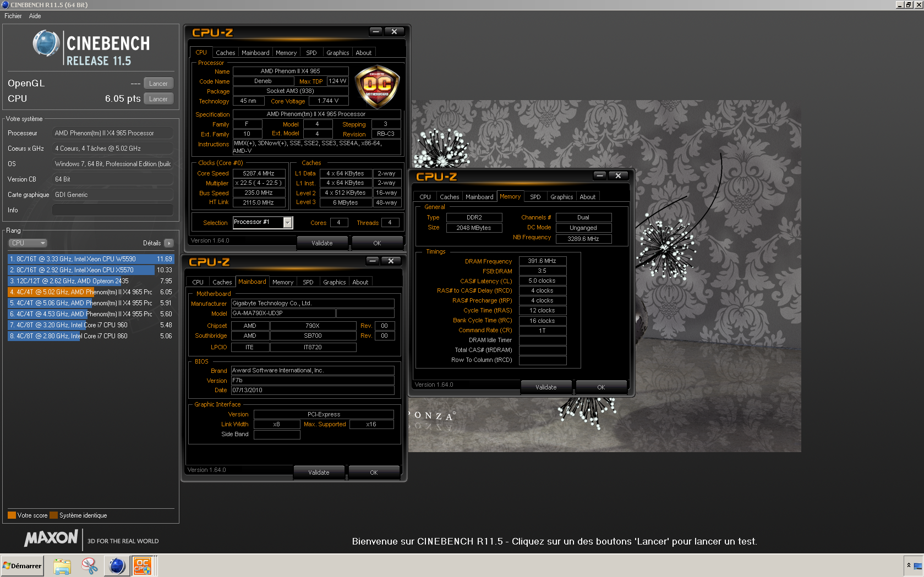The image size is (924, 577).
Task: Minimize the CPU-Z Memory window
Action: (600, 175)
